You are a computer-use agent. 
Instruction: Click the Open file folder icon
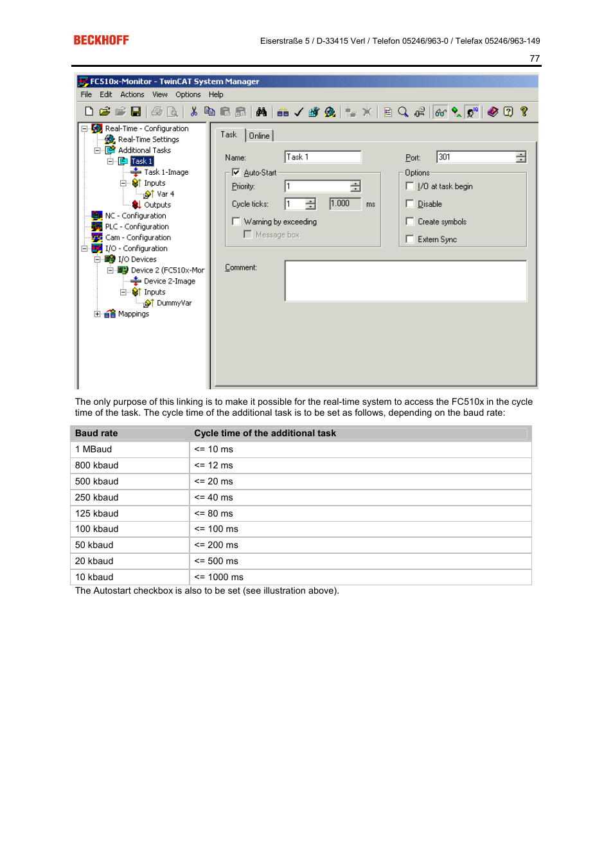pos(105,112)
